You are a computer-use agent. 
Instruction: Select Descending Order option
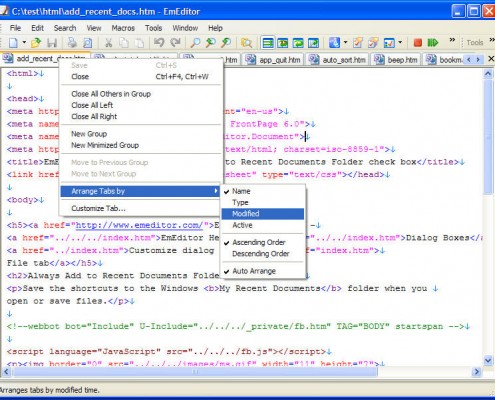point(263,254)
